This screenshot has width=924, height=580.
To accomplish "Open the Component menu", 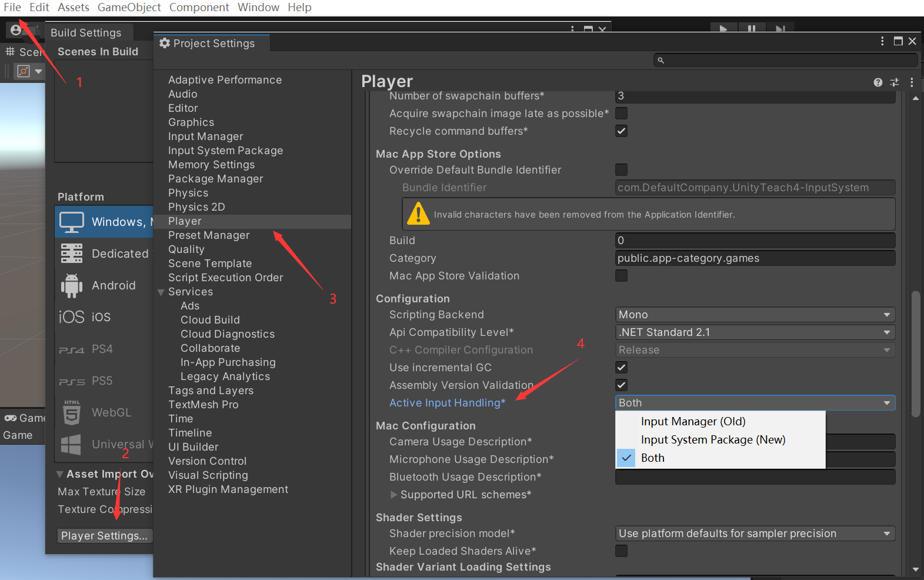I will click(x=199, y=7).
